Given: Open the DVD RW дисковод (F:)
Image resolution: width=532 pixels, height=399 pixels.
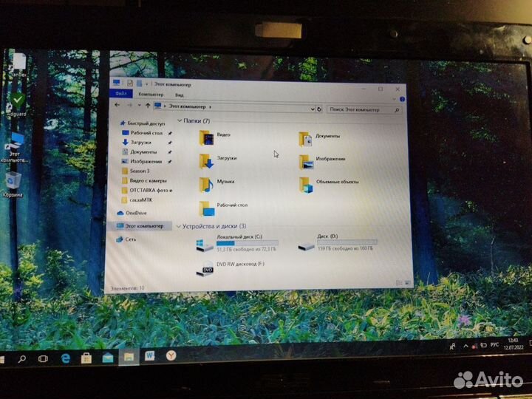Looking at the screenshot, I should [230, 268].
